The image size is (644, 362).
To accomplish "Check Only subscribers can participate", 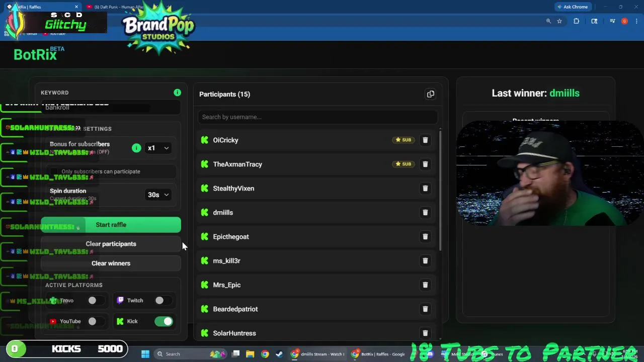I will pyautogui.click(x=54, y=171).
